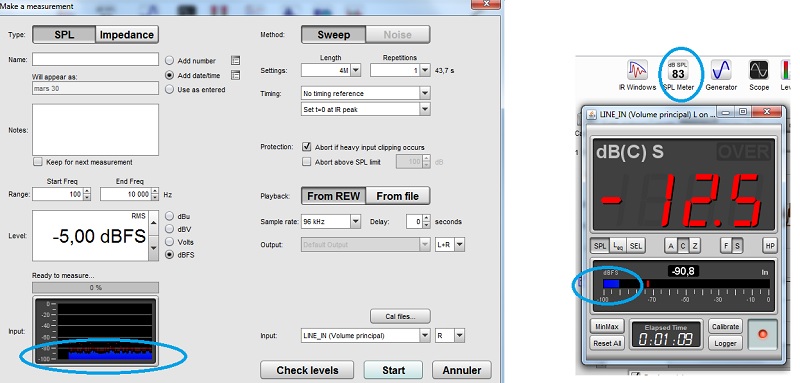
Task: Click the Calibrate button in SPL meter
Action: [x=725, y=326]
